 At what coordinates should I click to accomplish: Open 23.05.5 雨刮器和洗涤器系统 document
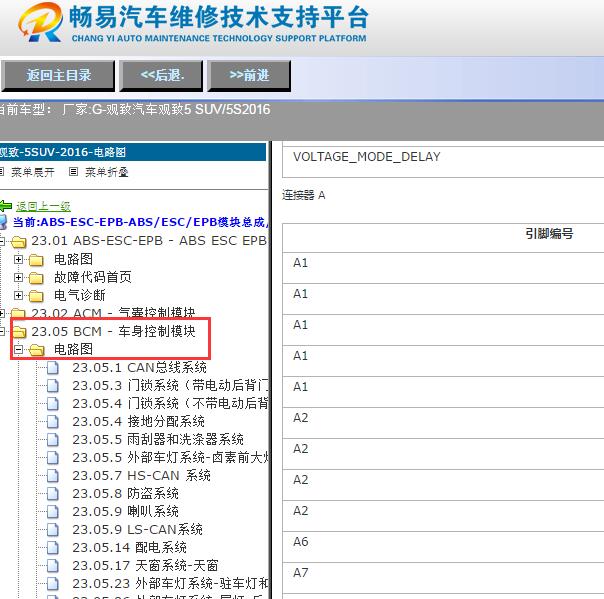click(x=158, y=440)
